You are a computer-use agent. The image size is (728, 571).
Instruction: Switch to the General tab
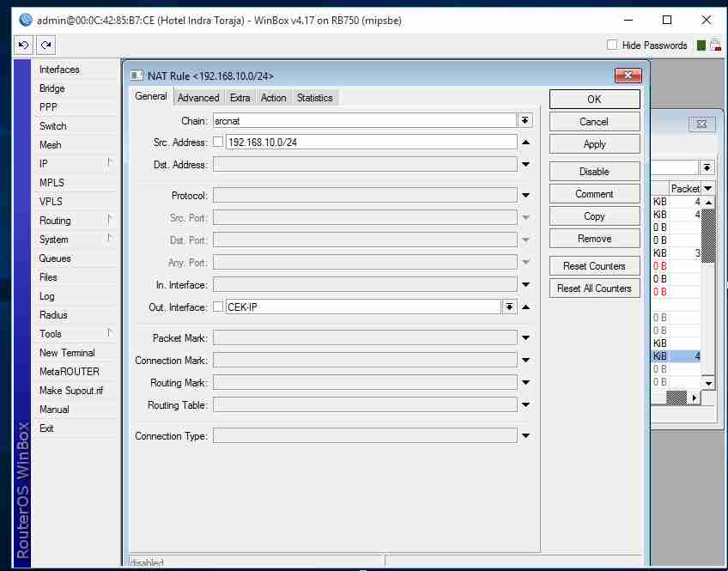coord(151,96)
